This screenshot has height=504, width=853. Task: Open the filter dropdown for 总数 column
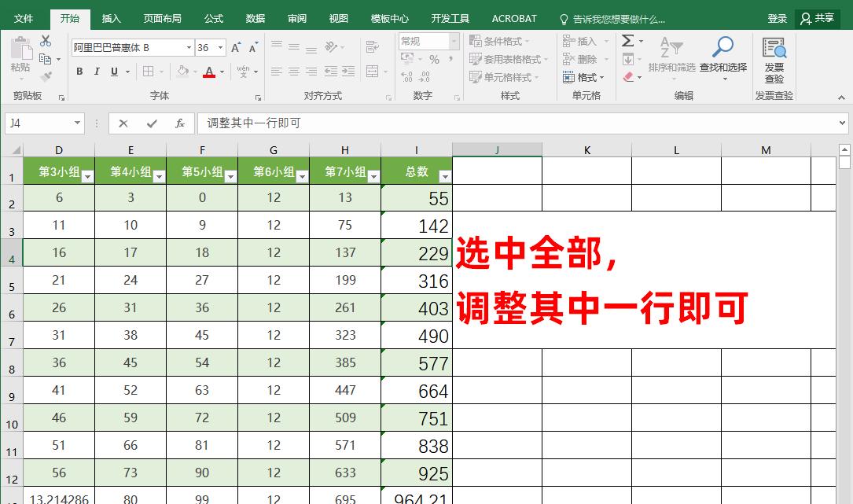coord(445,177)
